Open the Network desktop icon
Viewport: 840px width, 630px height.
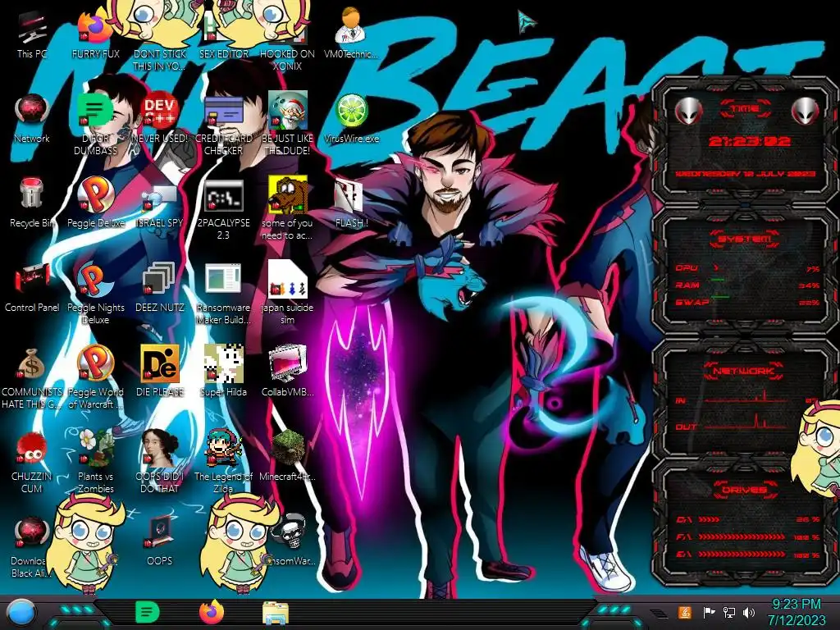[32, 111]
